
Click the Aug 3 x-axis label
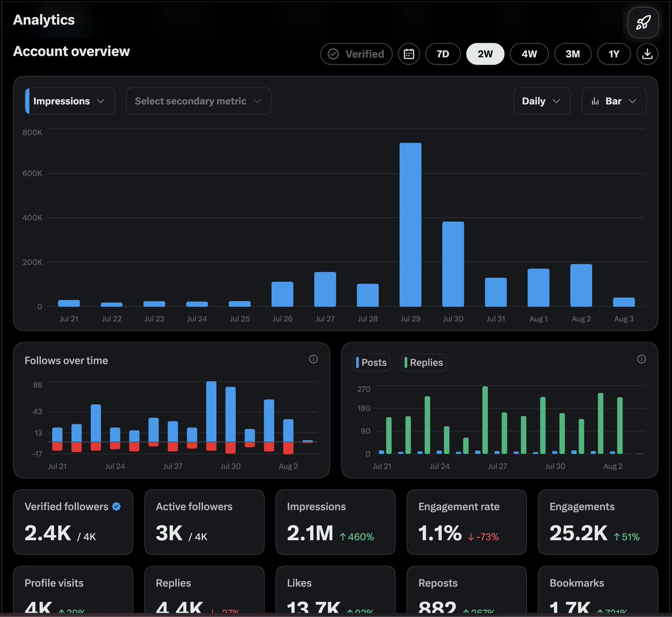pos(624,319)
